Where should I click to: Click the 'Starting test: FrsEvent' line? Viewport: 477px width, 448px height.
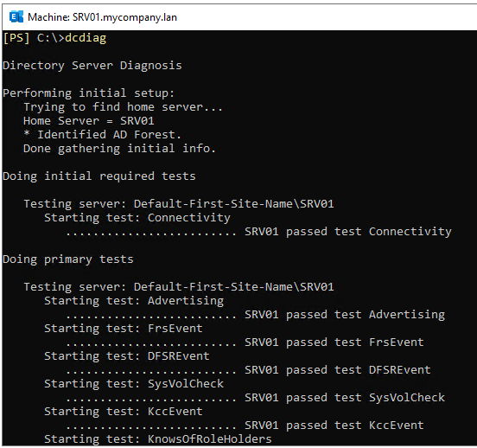coord(124,329)
